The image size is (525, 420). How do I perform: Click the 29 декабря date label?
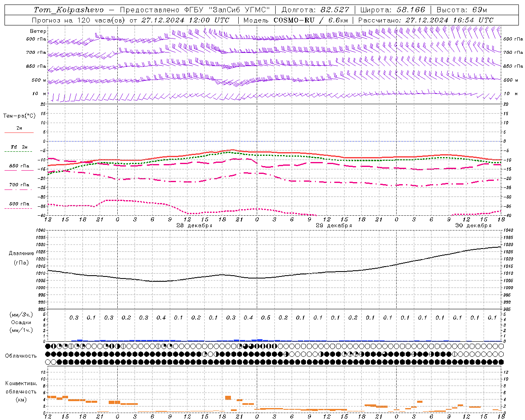tap(334, 226)
